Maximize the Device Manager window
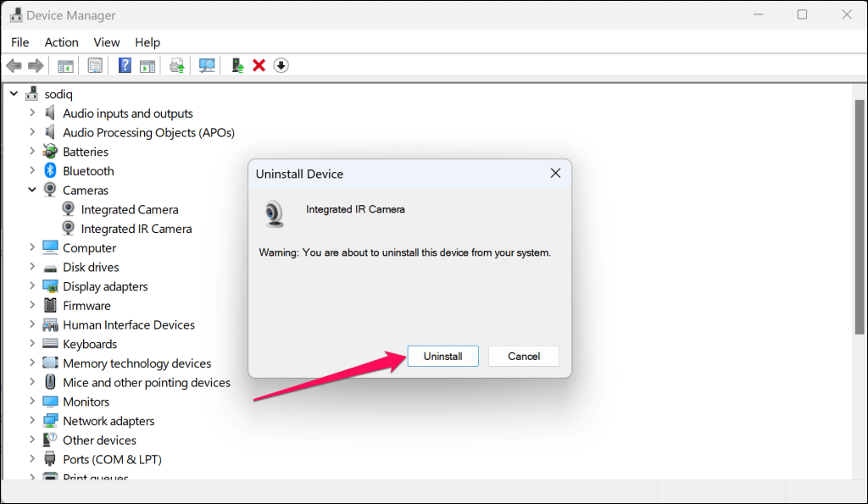 pos(802,15)
